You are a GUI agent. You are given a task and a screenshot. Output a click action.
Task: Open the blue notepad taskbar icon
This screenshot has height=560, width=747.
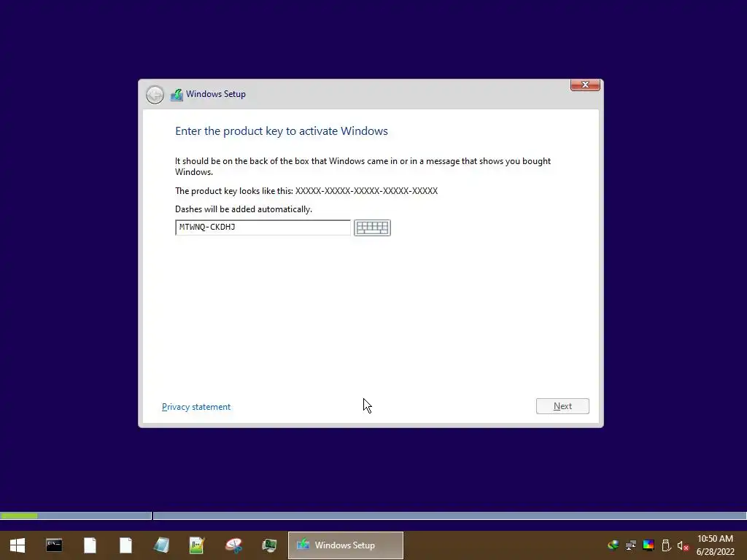coord(161,545)
